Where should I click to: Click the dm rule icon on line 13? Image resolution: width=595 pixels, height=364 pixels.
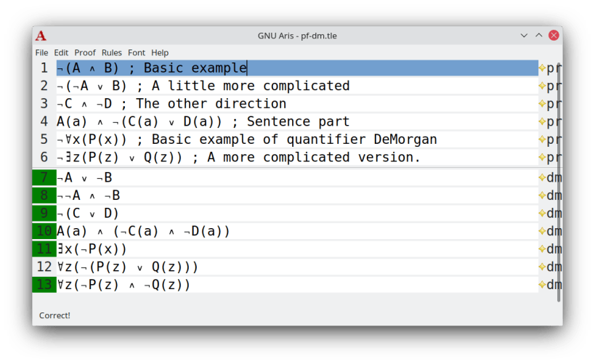(x=542, y=286)
